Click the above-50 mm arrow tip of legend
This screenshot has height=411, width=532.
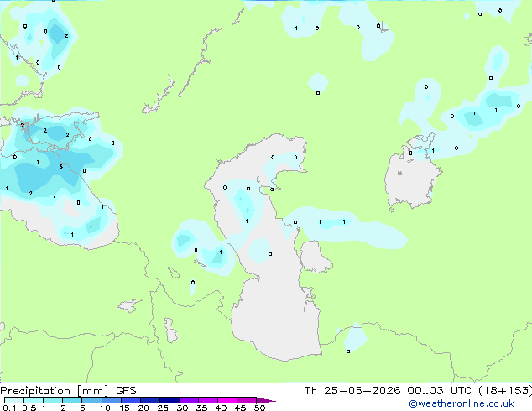pyautogui.click(x=266, y=400)
